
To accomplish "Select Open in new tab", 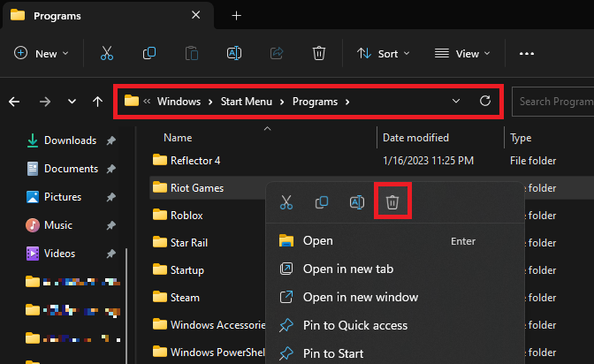I will (x=347, y=269).
